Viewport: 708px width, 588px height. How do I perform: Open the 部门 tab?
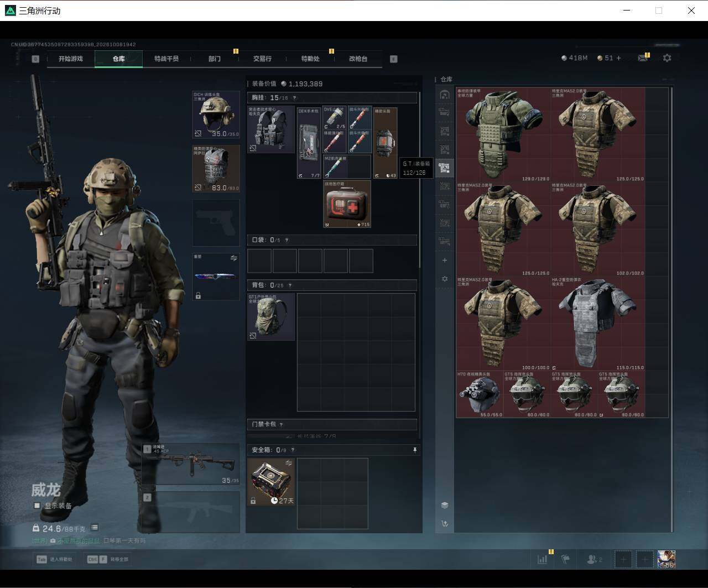tap(215, 59)
